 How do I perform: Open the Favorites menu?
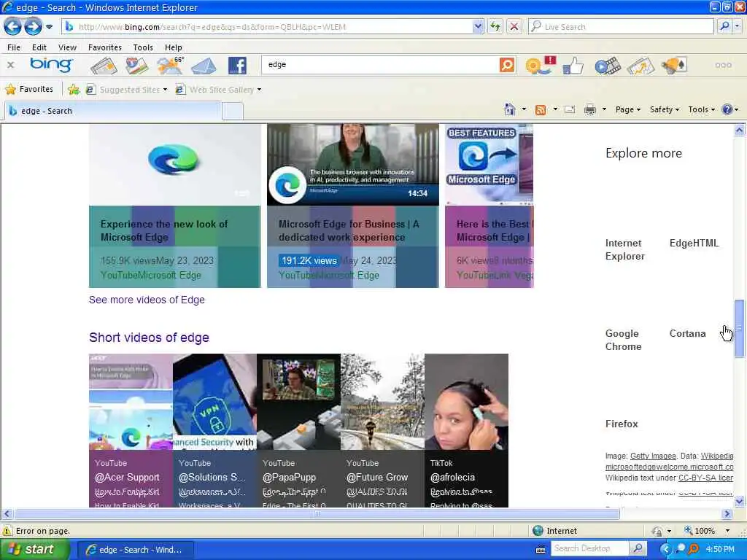click(105, 47)
